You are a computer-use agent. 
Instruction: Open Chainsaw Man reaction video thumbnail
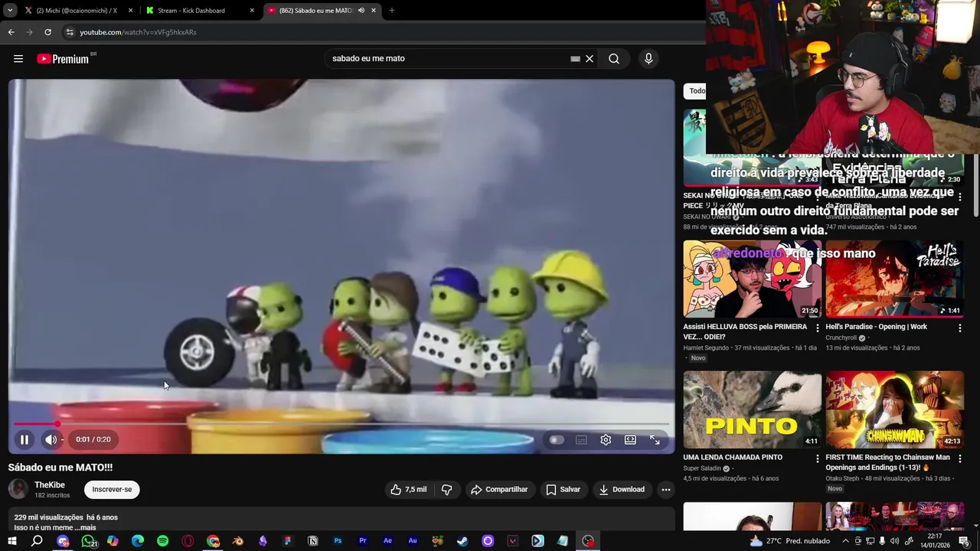[894, 409]
